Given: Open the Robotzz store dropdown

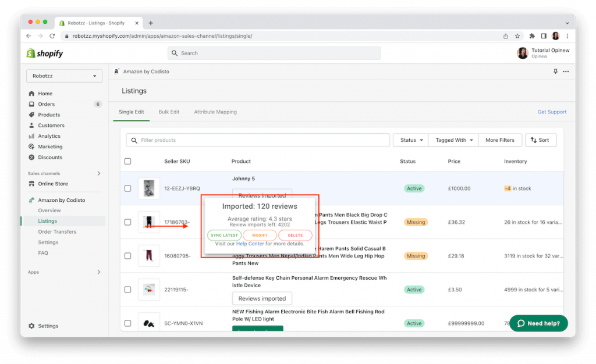Looking at the screenshot, I should point(64,76).
